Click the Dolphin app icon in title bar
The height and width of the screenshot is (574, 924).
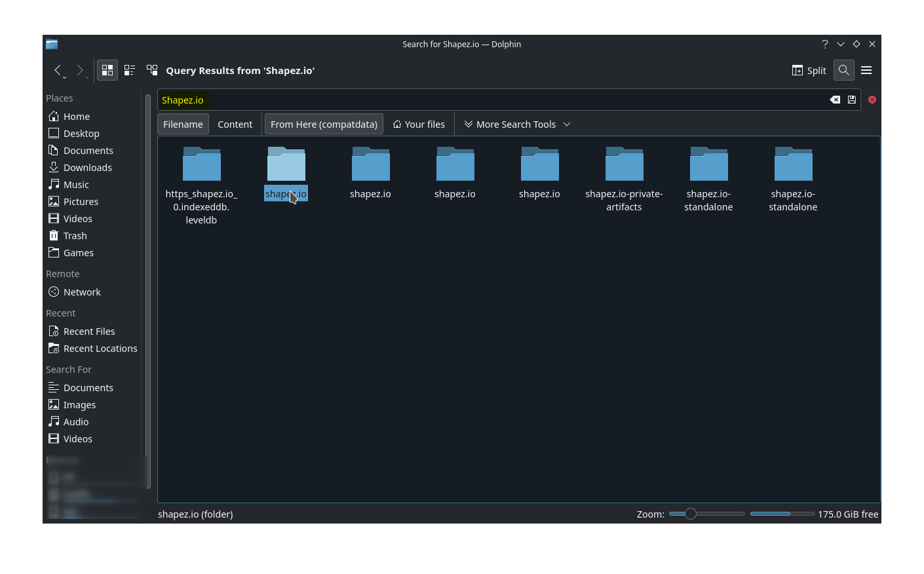click(52, 44)
